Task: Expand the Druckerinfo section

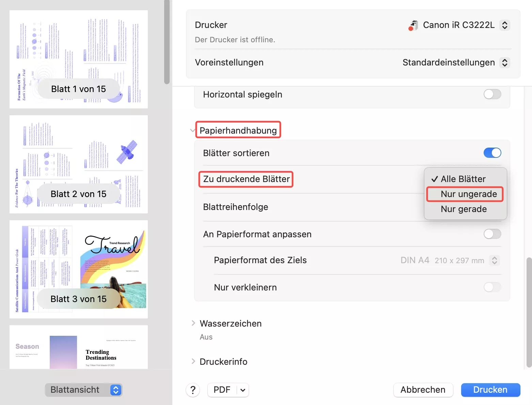Action: coord(193,361)
